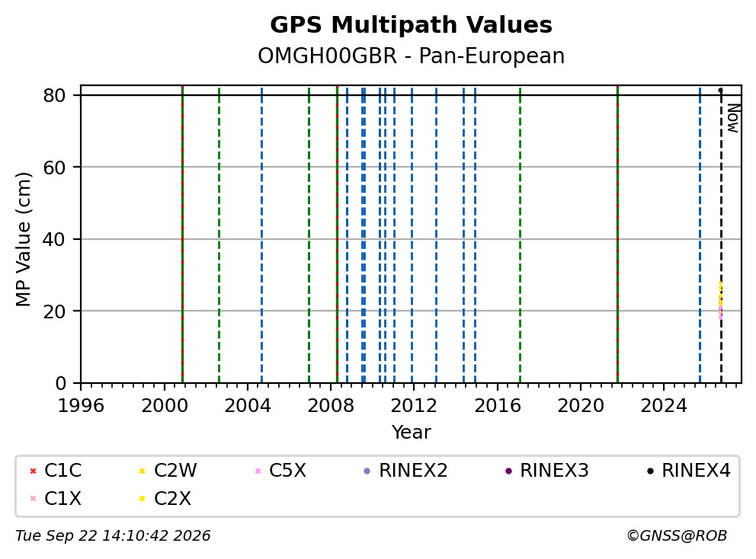Viewport: 756px width, 559px height.
Task: Click the RINEX2 legend dot
Action: point(367,471)
